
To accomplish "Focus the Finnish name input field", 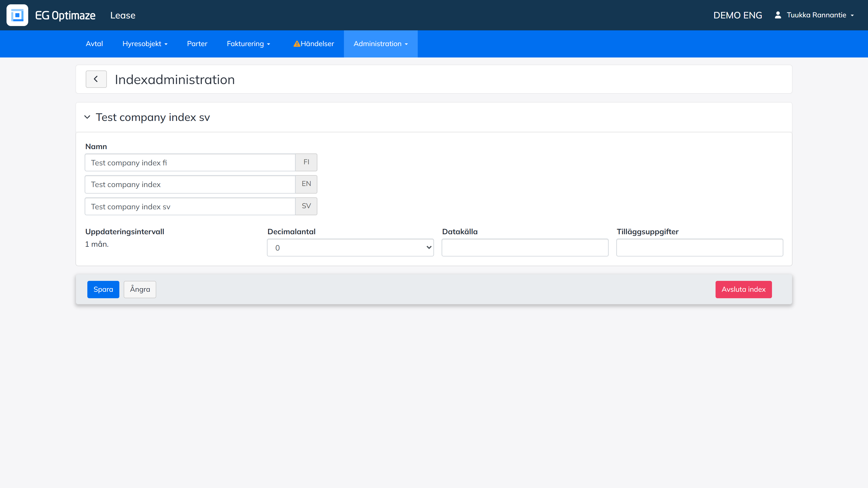I will [190, 163].
